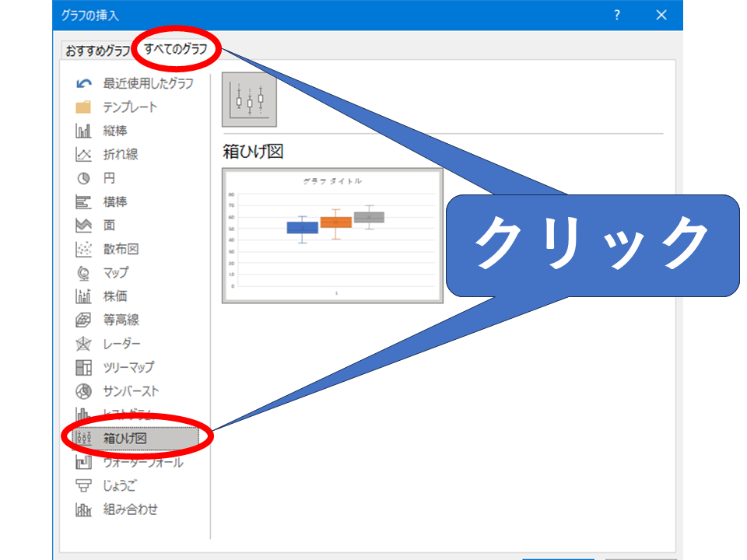Select the 株価 stock chart icon
The width and height of the screenshot is (747, 560).
[x=83, y=296]
